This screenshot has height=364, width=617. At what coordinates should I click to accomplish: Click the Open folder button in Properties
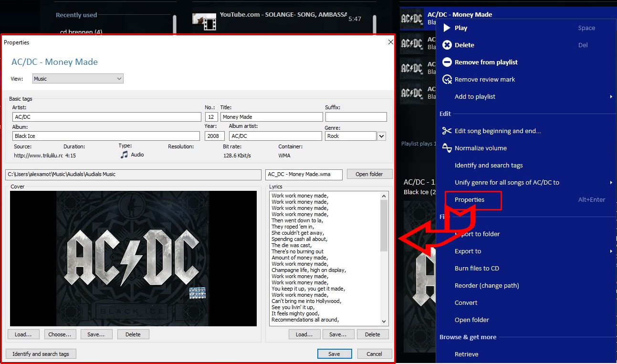point(369,174)
